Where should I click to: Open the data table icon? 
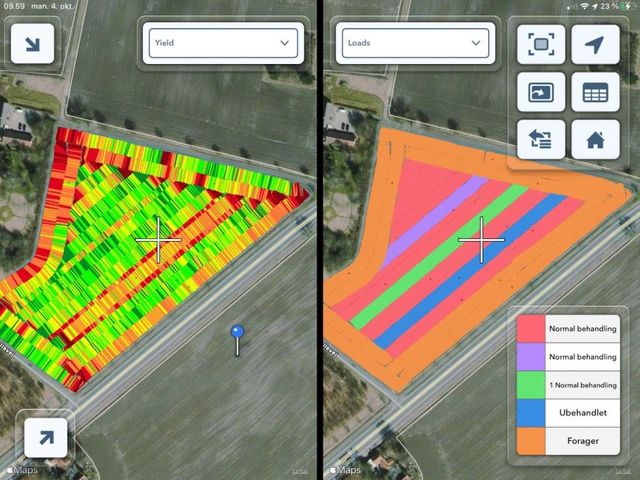595,93
